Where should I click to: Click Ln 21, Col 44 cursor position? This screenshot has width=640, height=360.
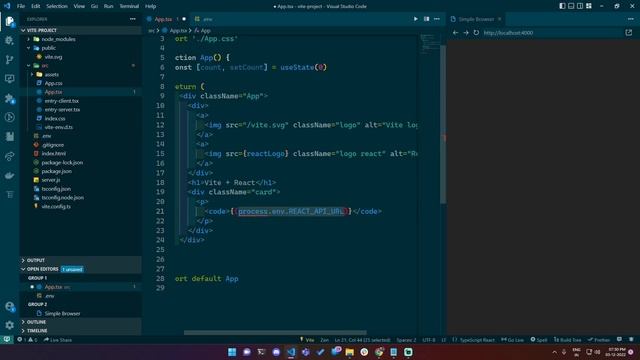(362, 340)
